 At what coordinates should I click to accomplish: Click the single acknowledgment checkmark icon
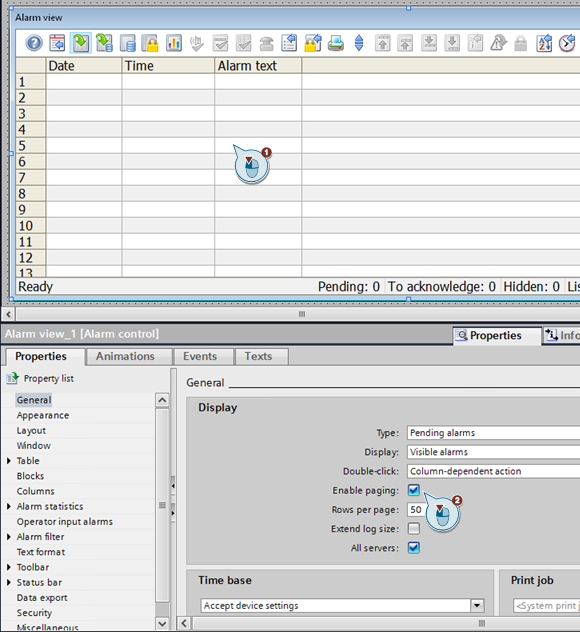(220, 43)
